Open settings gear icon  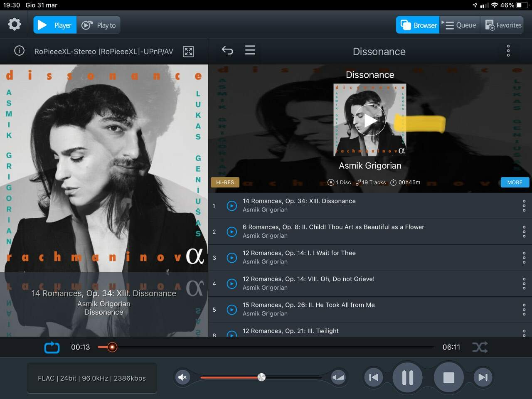tap(15, 24)
